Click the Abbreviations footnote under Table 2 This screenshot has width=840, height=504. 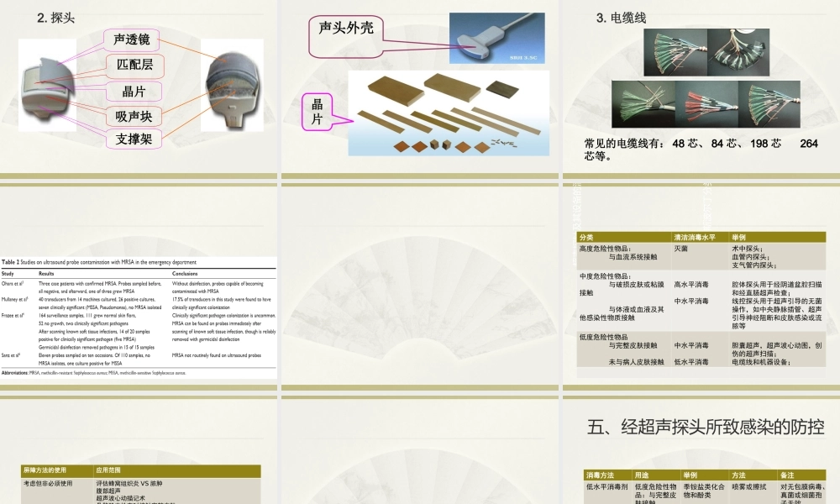click(x=94, y=373)
